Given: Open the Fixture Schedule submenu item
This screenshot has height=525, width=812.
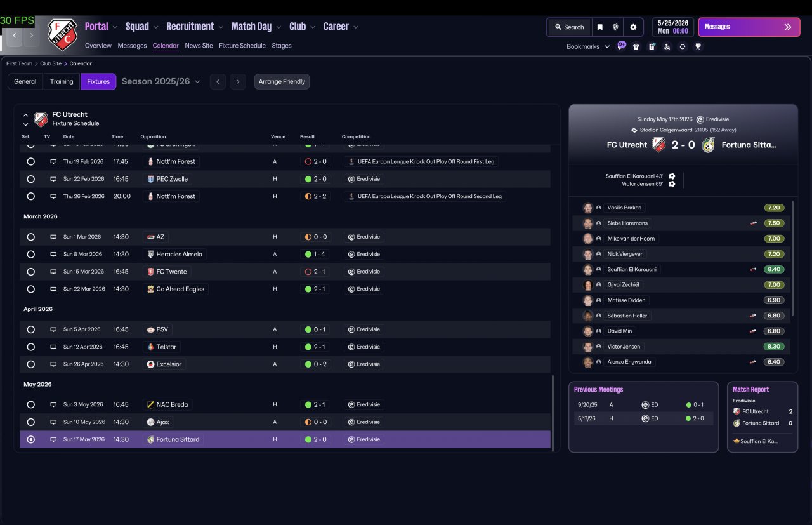Looking at the screenshot, I should coord(242,46).
